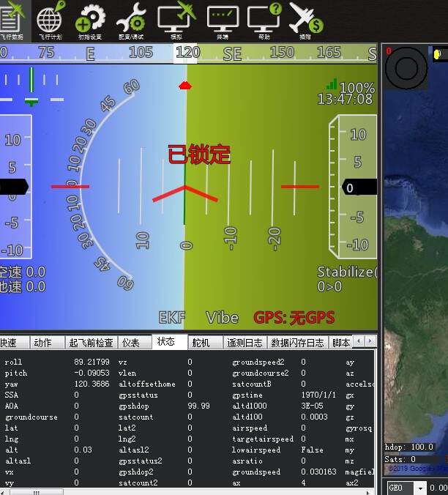Click the 初始设置 initial setup gear icon

[90, 20]
